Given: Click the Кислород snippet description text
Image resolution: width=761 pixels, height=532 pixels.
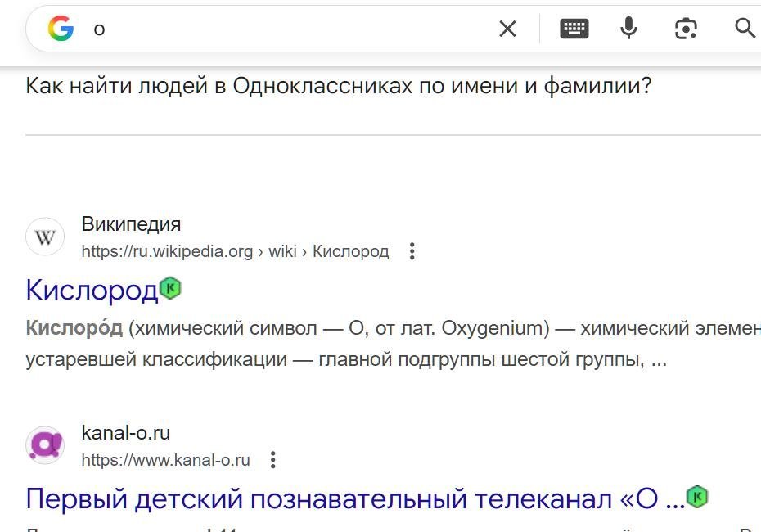Looking at the screenshot, I should (x=393, y=344).
